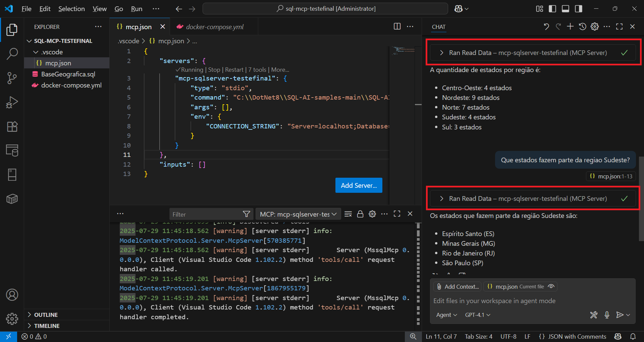Open the Manage gear in activity bar
The height and width of the screenshot is (342, 644).
pos(12,319)
